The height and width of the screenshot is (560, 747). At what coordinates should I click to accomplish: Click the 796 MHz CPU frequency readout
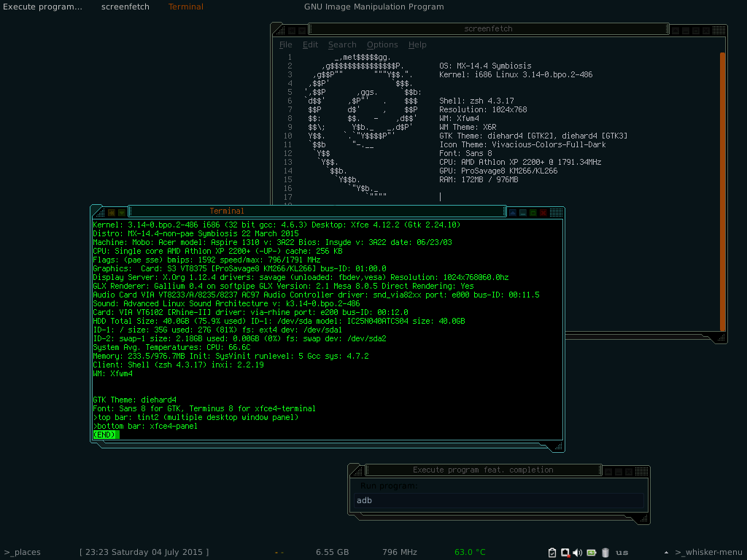point(399,553)
